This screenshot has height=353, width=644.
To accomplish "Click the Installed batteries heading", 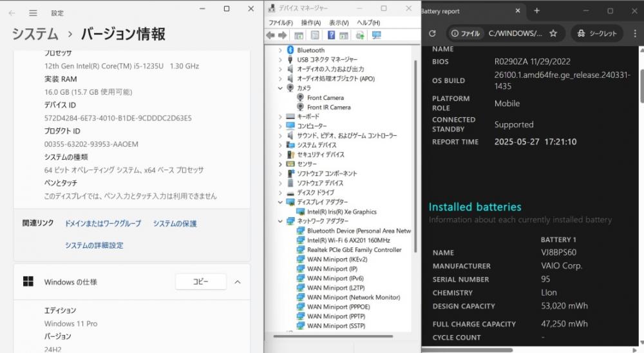I will [x=475, y=207].
